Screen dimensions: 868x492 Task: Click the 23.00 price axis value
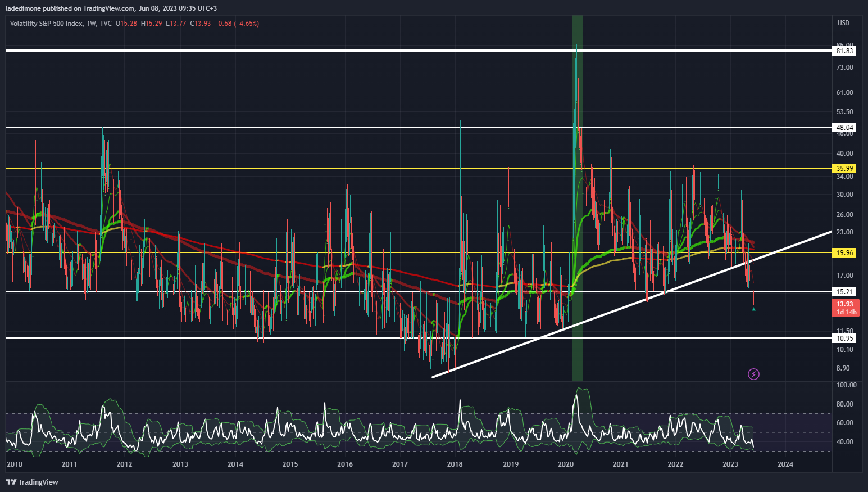[844, 232]
